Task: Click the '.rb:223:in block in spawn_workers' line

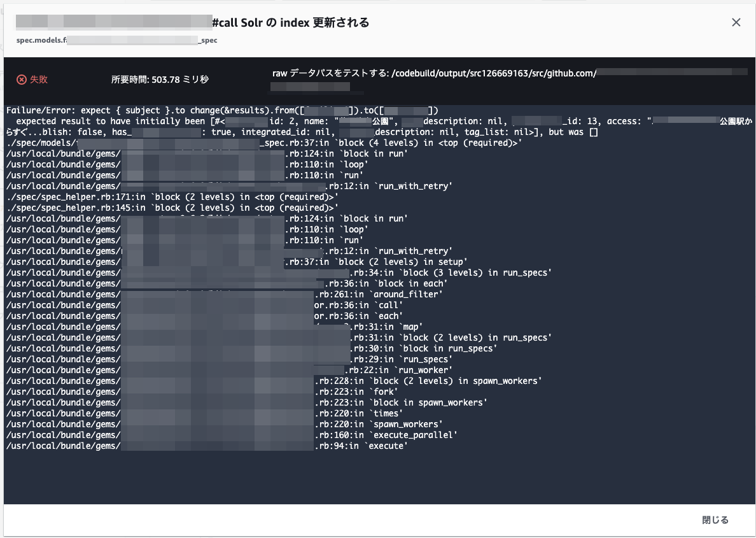Action: pyautogui.click(x=247, y=403)
